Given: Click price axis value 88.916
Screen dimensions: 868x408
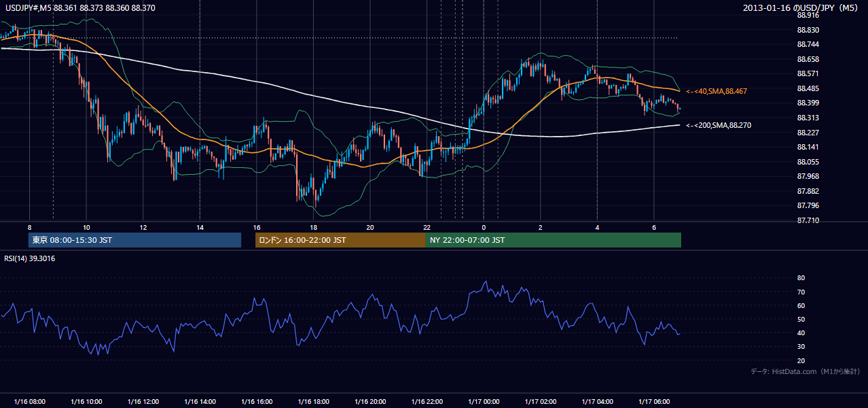Looking at the screenshot, I should [808, 15].
